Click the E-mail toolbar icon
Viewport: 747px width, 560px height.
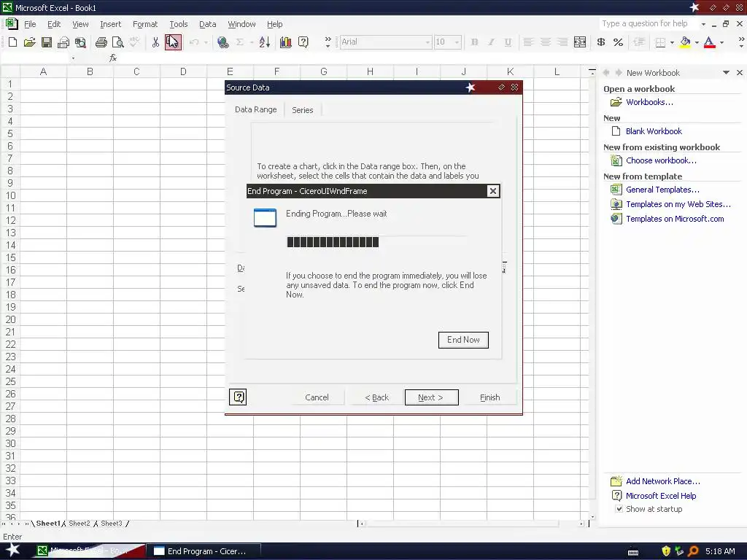[63, 42]
